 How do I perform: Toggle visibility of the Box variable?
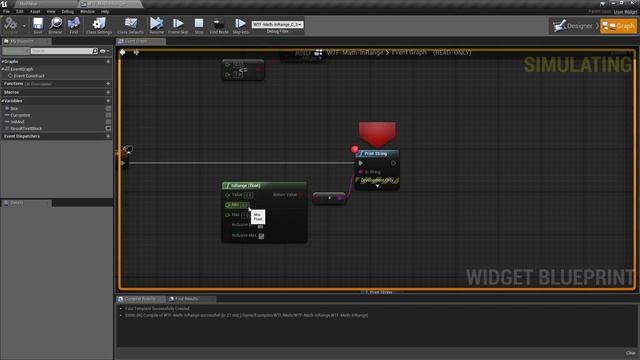[108, 109]
